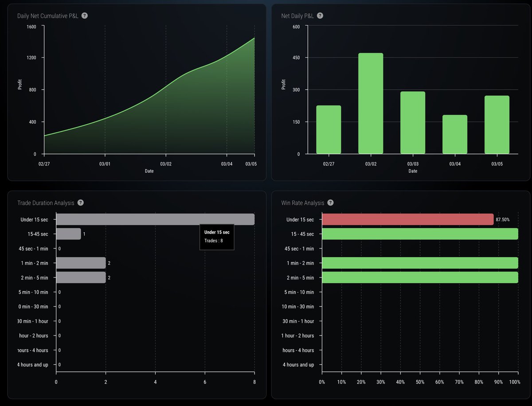Click the 03/01 date label on cumulative chart
This screenshot has width=532, height=406.
coord(105,164)
